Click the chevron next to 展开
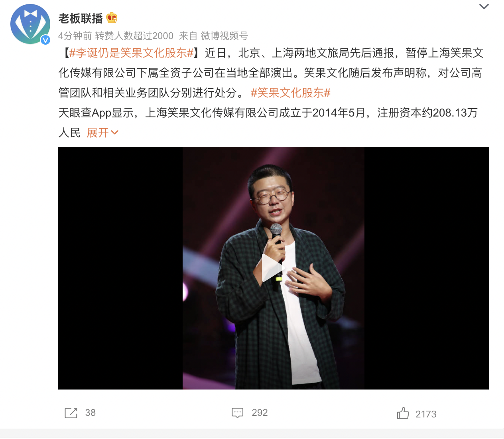This screenshot has width=504, height=439. (x=115, y=132)
